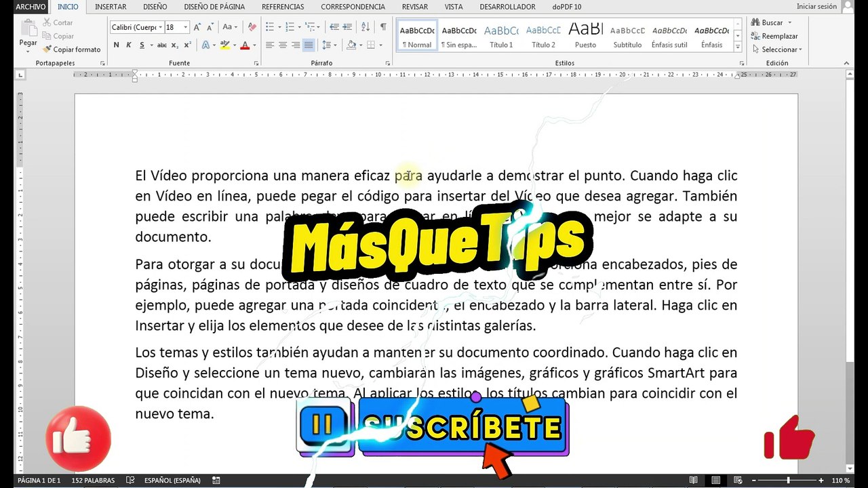Clear all formatting eraser icon

pyautogui.click(x=252, y=27)
